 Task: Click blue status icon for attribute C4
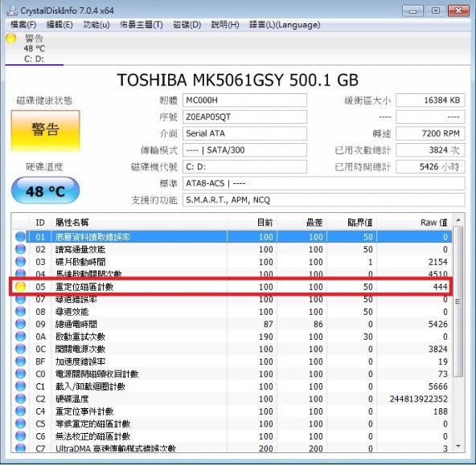click(20, 411)
